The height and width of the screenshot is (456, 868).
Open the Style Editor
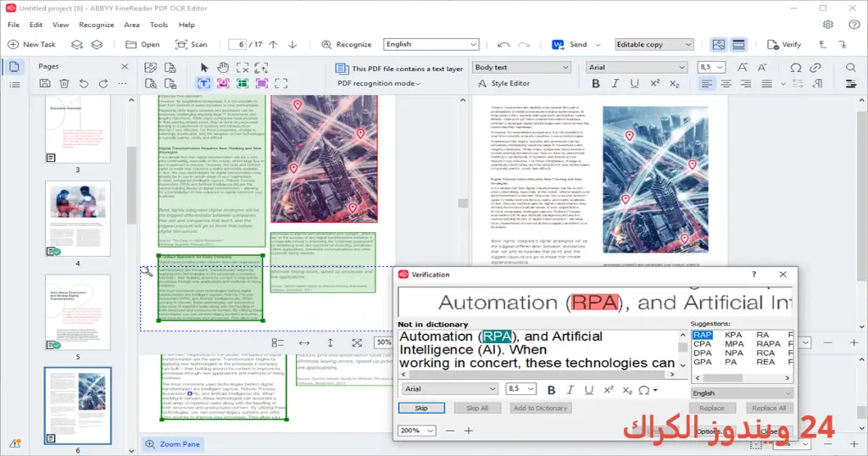(x=504, y=83)
